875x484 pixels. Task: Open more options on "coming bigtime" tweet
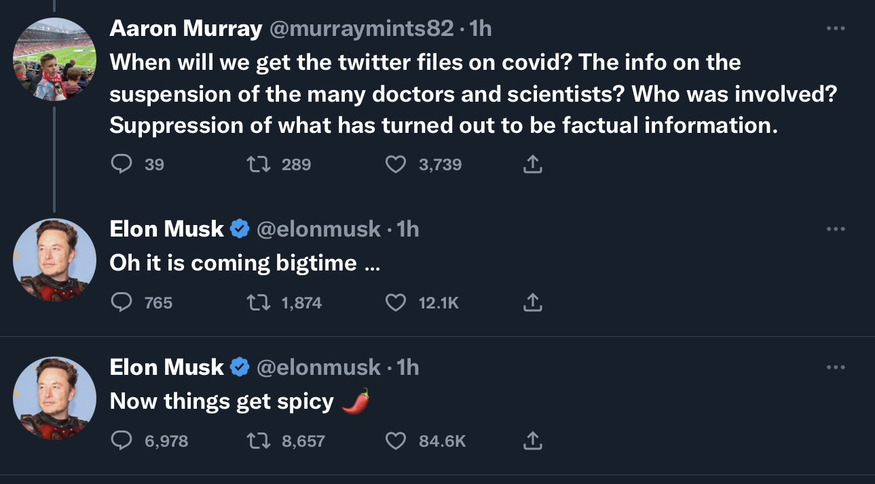(836, 229)
